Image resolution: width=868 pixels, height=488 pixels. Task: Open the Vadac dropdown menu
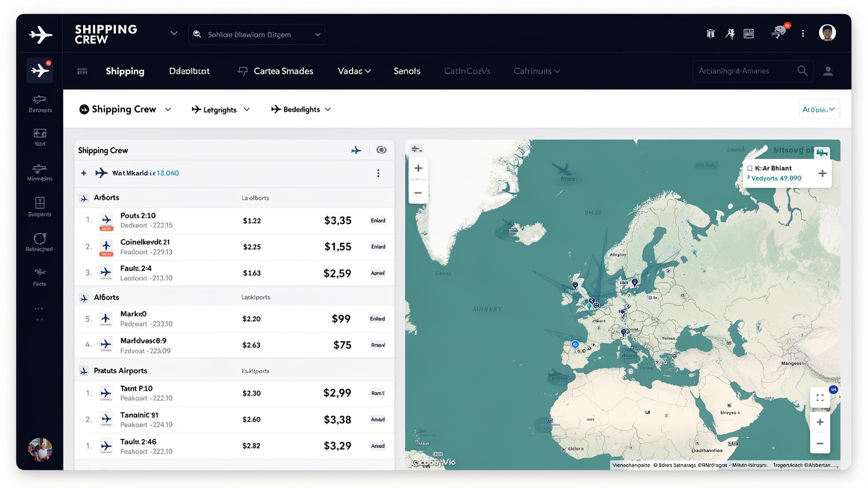tap(354, 71)
